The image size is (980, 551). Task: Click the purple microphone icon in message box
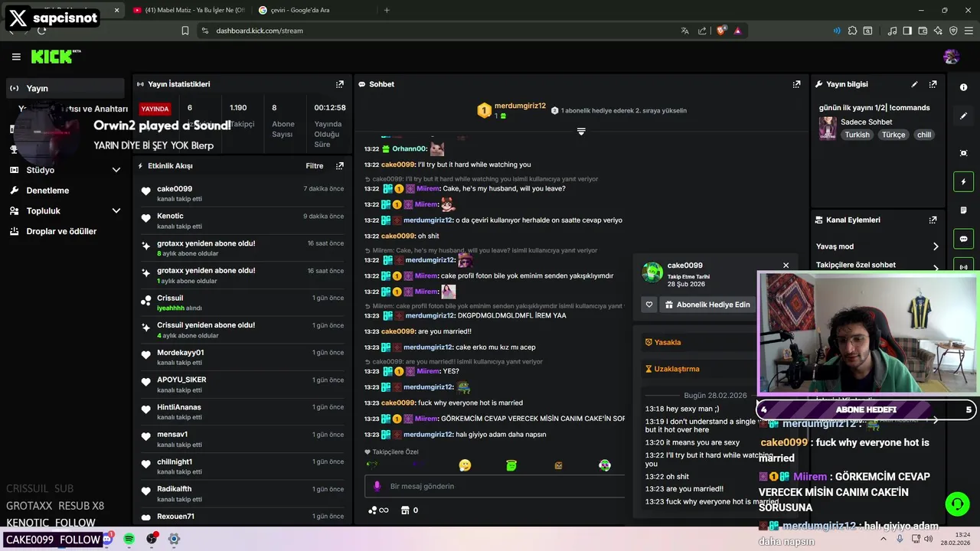click(x=376, y=486)
